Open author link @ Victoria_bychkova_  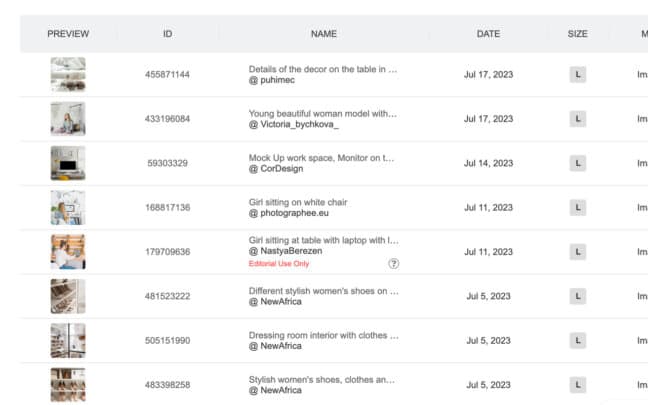[x=294, y=124]
